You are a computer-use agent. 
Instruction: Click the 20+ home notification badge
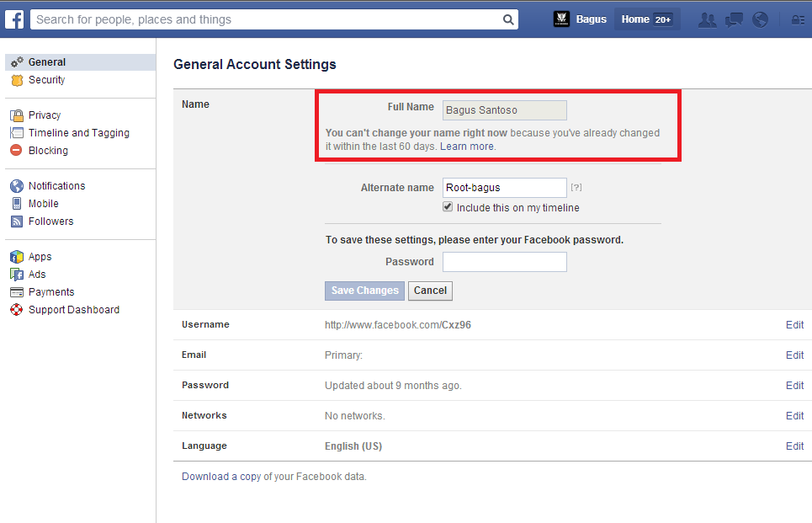coord(663,19)
